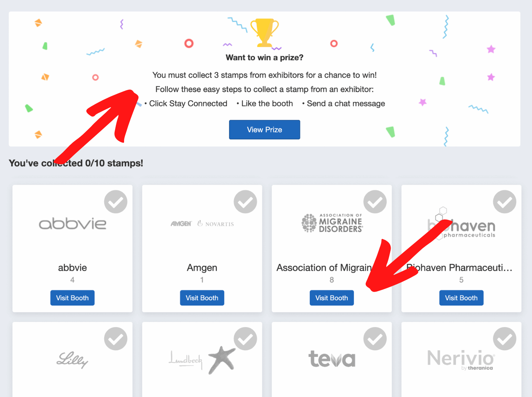Visit the Amgen booth
The width and height of the screenshot is (532, 397).
pos(202,298)
